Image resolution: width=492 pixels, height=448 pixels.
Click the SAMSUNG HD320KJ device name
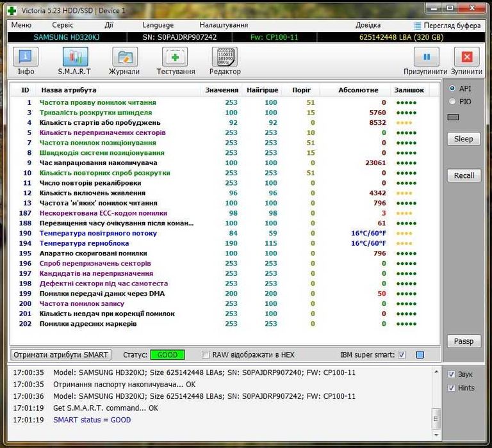coord(67,37)
